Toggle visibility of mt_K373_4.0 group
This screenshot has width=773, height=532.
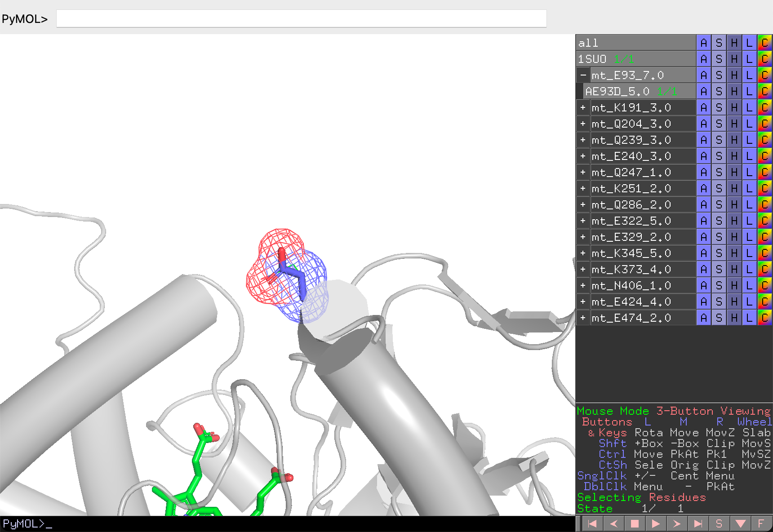pos(643,269)
